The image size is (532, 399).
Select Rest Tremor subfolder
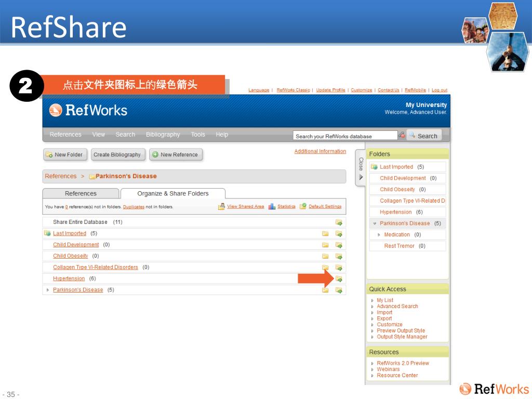click(399, 246)
